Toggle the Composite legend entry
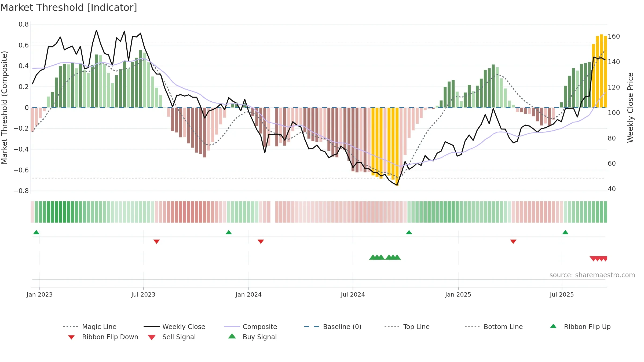The image size is (644, 362). 250,327
